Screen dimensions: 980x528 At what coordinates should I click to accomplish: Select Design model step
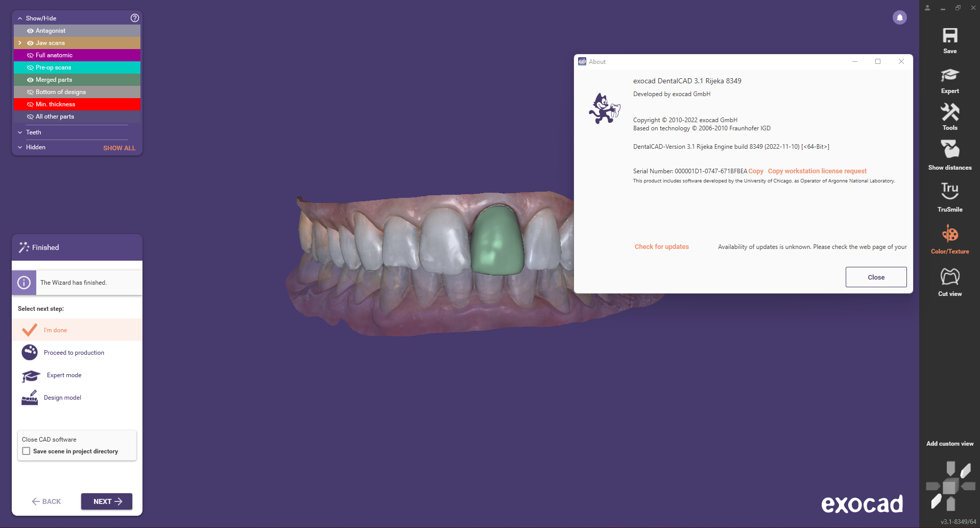pyautogui.click(x=77, y=398)
